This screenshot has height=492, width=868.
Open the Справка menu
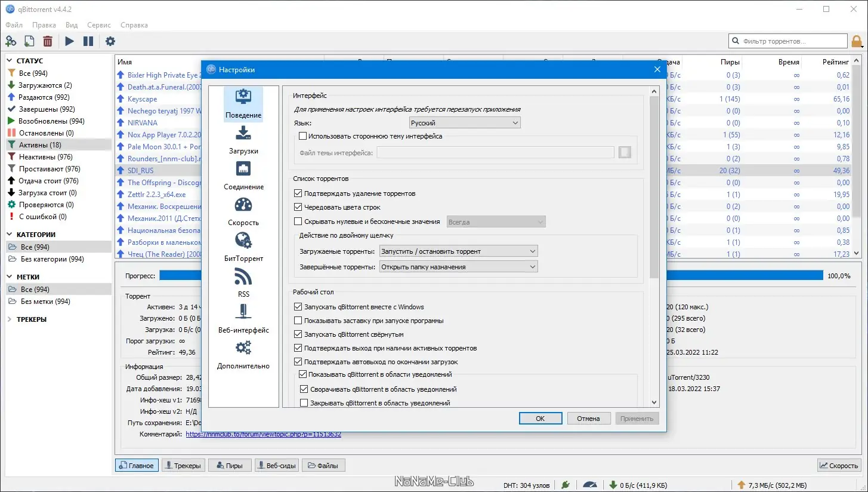(x=134, y=25)
